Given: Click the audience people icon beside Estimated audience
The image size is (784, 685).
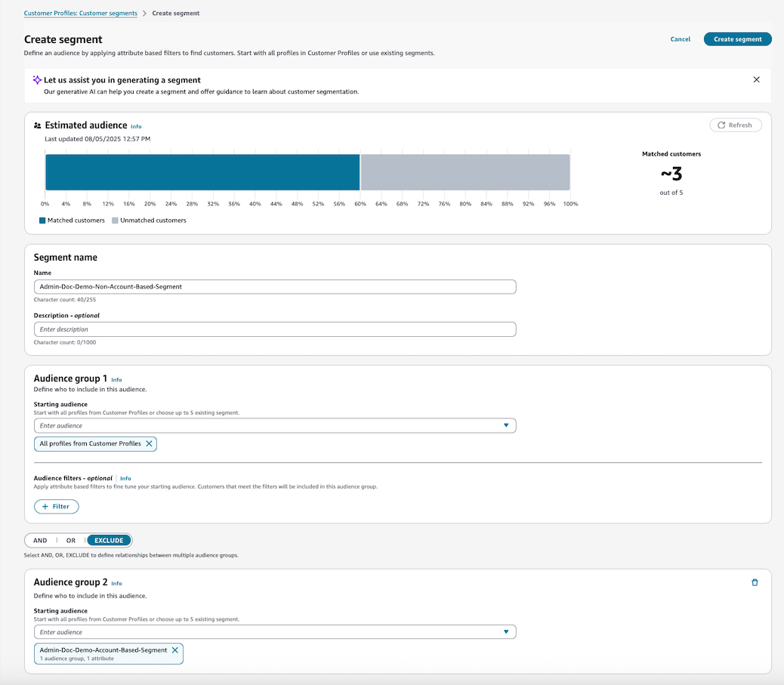Looking at the screenshot, I should tap(38, 124).
